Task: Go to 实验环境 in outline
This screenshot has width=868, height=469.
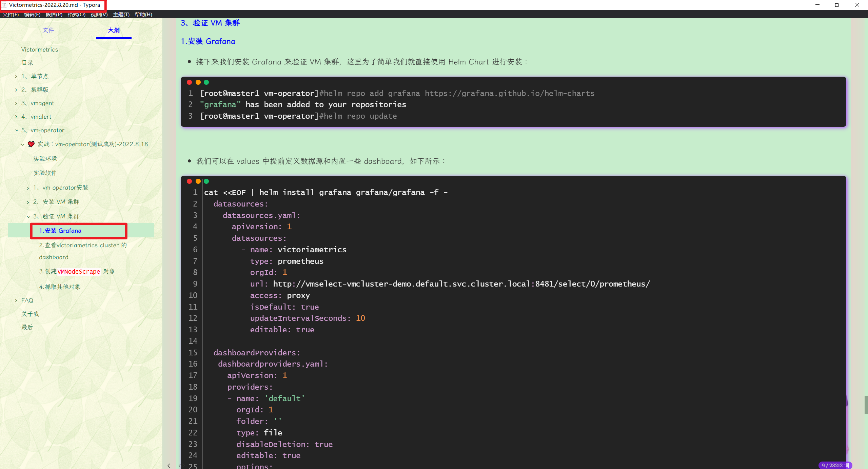Action: [45, 159]
